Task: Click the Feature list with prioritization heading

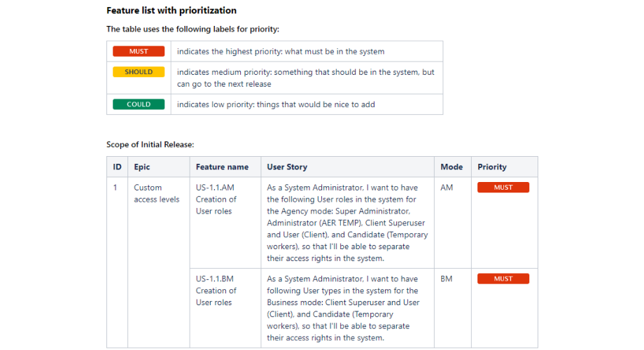Action: (x=171, y=10)
